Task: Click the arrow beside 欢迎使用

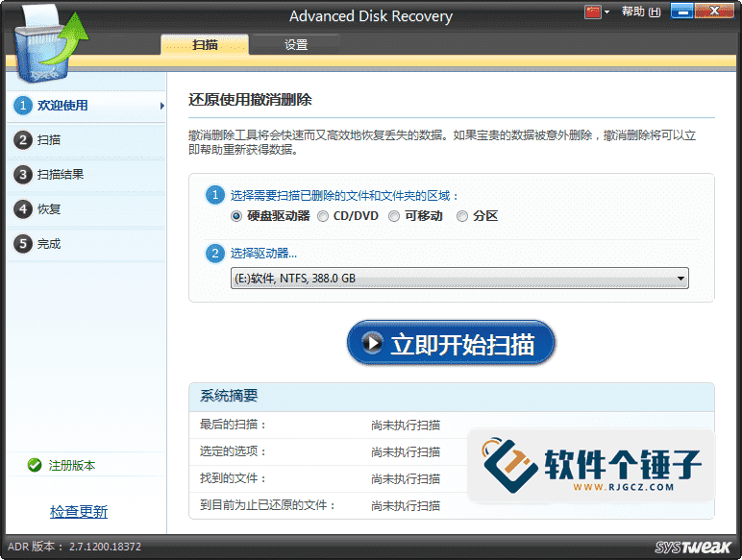Action: [161, 106]
